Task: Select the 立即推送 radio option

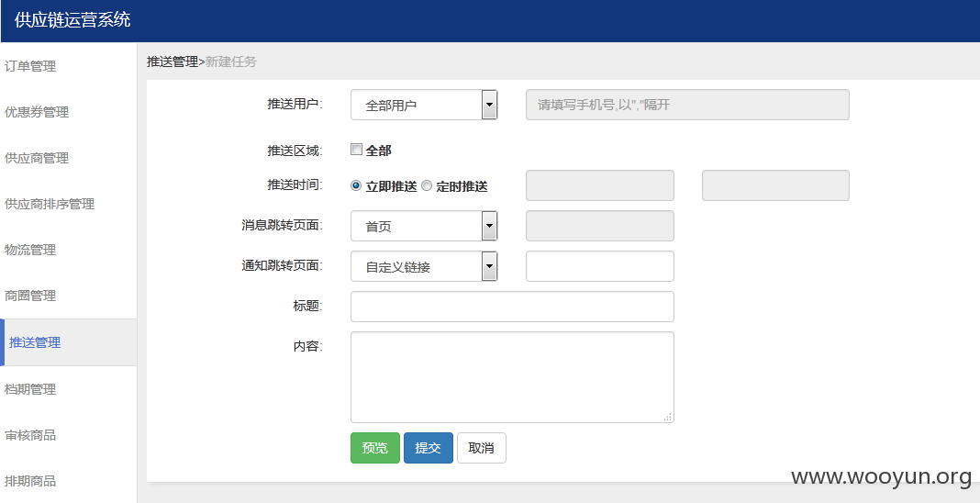Action: (x=356, y=185)
